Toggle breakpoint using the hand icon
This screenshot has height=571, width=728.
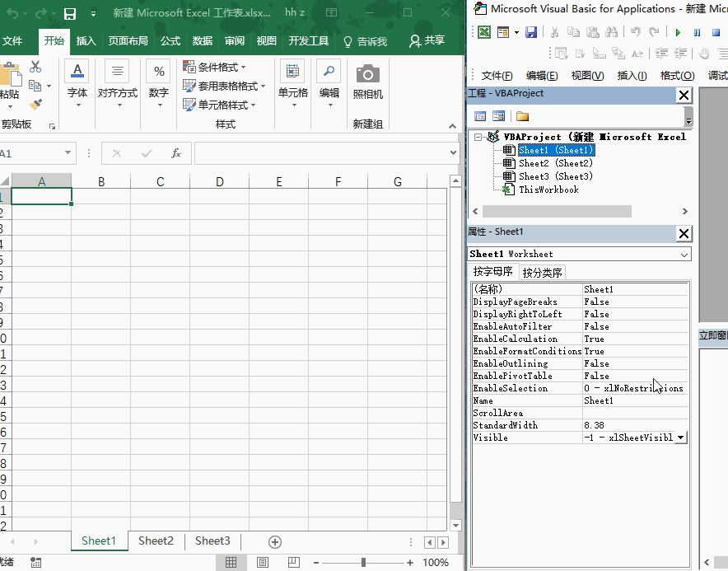[x=704, y=54]
